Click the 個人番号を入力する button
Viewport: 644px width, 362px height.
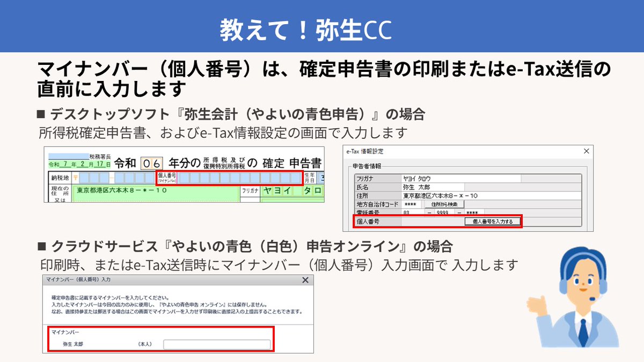coord(492,221)
